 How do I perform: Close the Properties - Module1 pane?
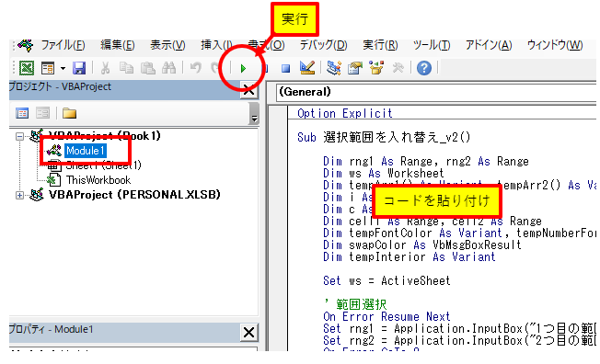248,333
